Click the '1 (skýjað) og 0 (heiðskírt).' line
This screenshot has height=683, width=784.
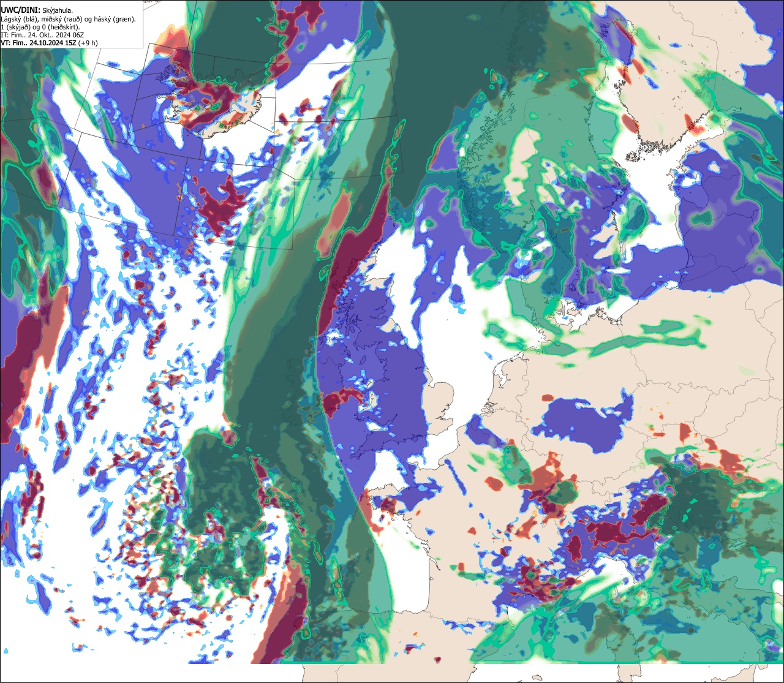point(40,26)
